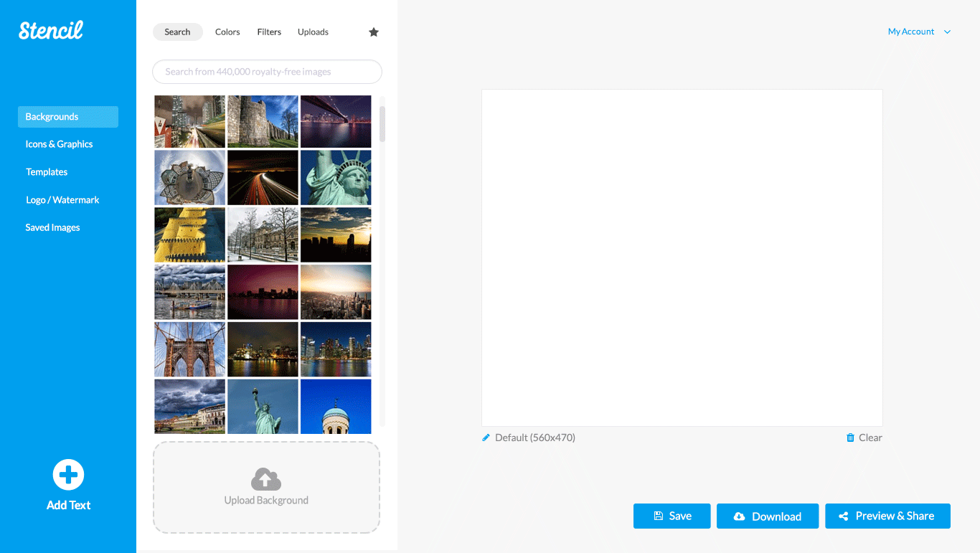Click the trash icon next to Clear
The height and width of the screenshot is (553, 980).
[850, 438]
